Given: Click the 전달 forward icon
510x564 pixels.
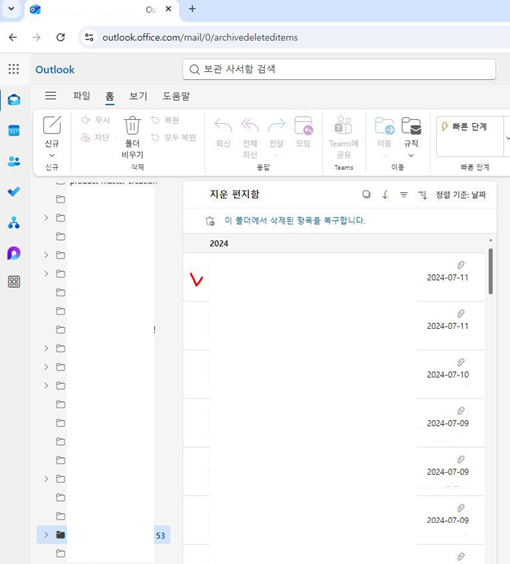Looking at the screenshot, I should [276, 125].
